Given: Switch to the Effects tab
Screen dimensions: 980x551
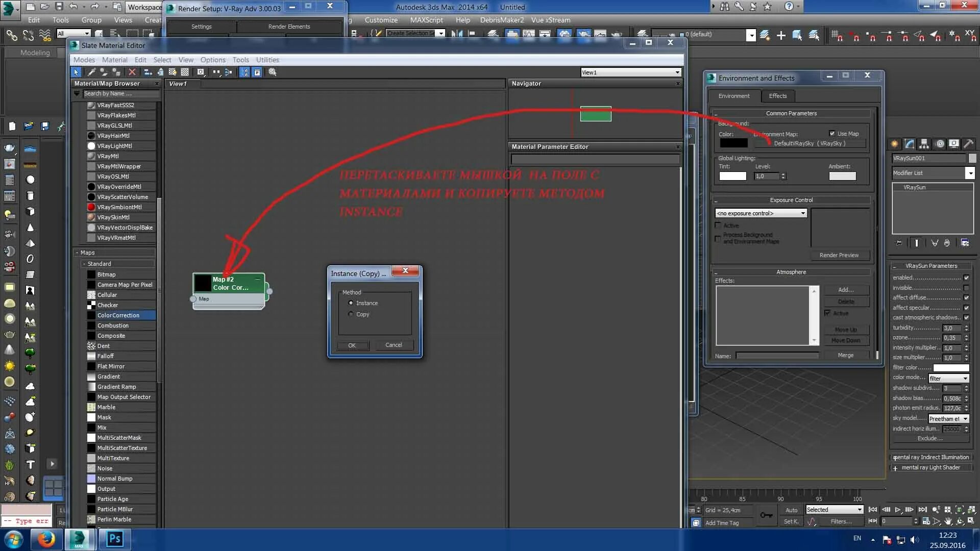Looking at the screenshot, I should [x=777, y=96].
